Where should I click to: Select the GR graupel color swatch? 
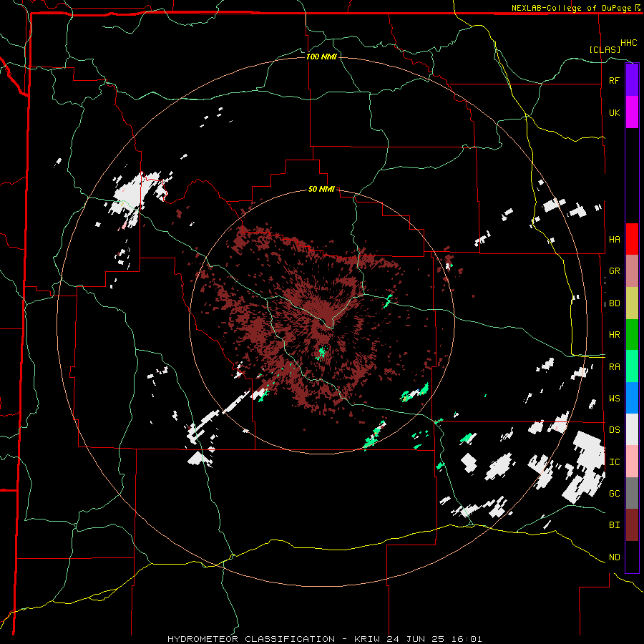pos(632,271)
